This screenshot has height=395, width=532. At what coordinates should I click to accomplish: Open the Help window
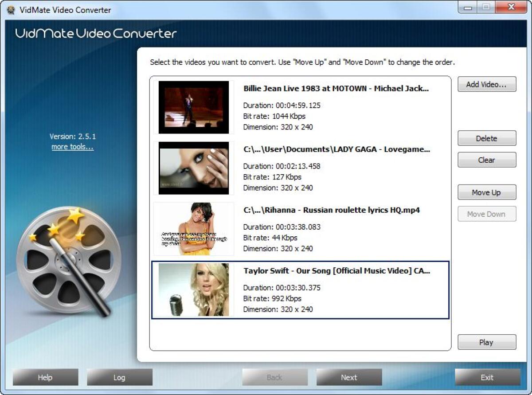45,377
